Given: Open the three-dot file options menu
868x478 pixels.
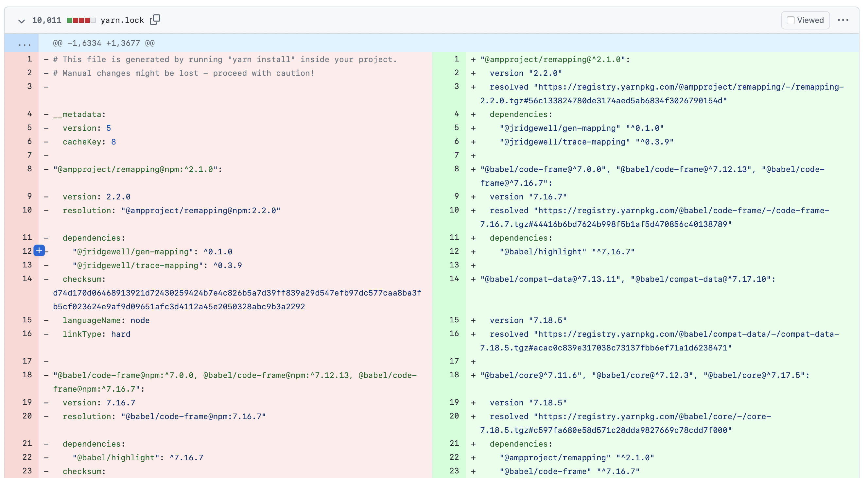Looking at the screenshot, I should [x=843, y=20].
